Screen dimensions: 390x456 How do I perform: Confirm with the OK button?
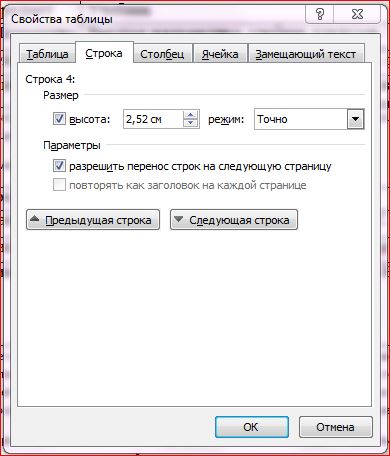click(x=252, y=427)
